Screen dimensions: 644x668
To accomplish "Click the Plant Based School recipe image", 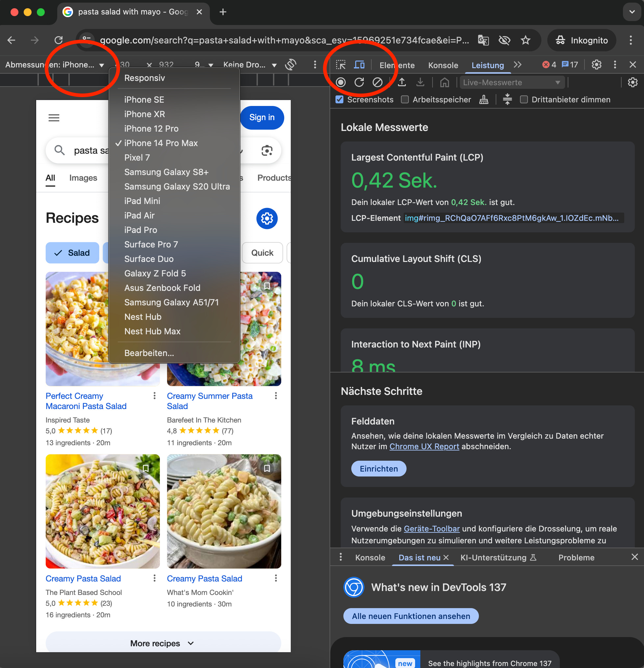I will coord(103,511).
